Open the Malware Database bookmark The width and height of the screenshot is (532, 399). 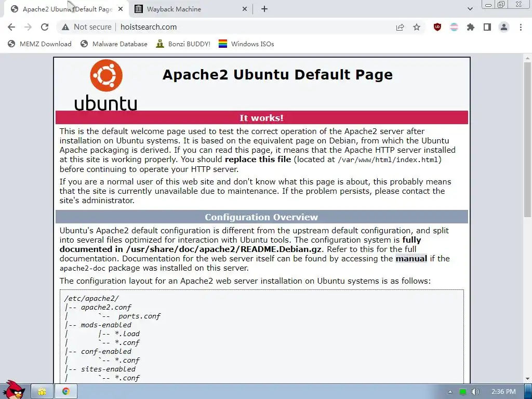[x=114, y=44]
